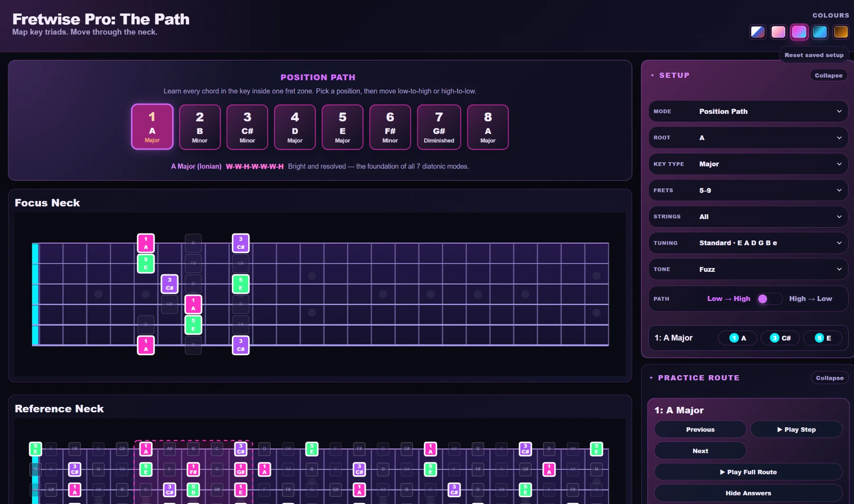The width and height of the screenshot is (854, 504).
Task: Select position 3 C# Minor card
Action: [247, 127]
